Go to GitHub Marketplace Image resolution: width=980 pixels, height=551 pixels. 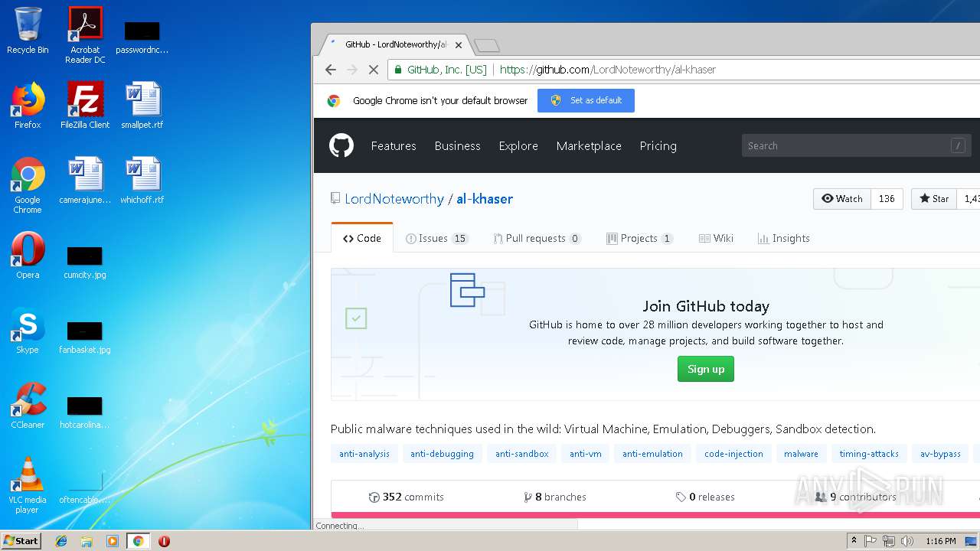pos(589,145)
